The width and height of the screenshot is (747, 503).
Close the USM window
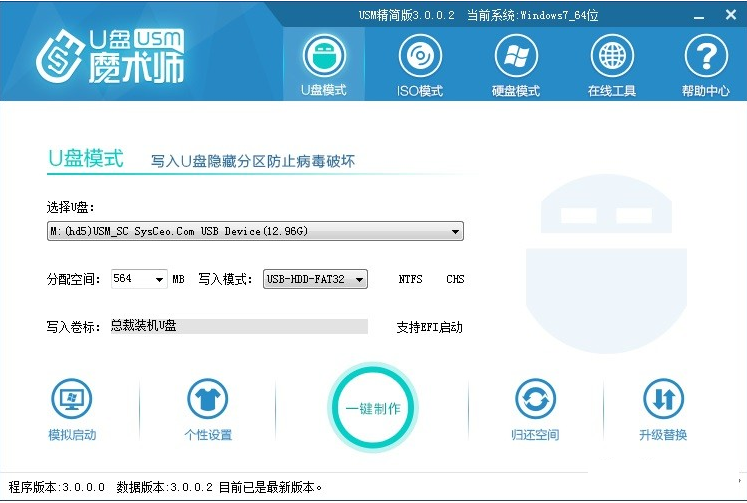click(731, 15)
